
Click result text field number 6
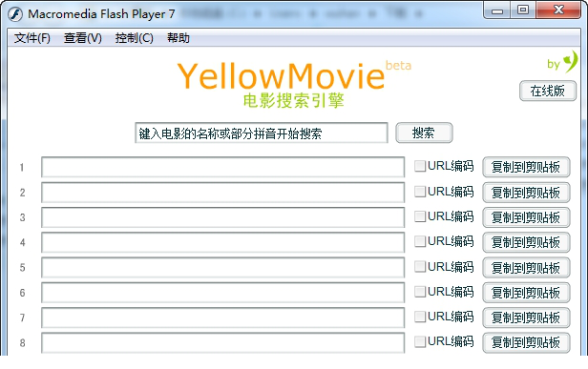[x=222, y=293]
